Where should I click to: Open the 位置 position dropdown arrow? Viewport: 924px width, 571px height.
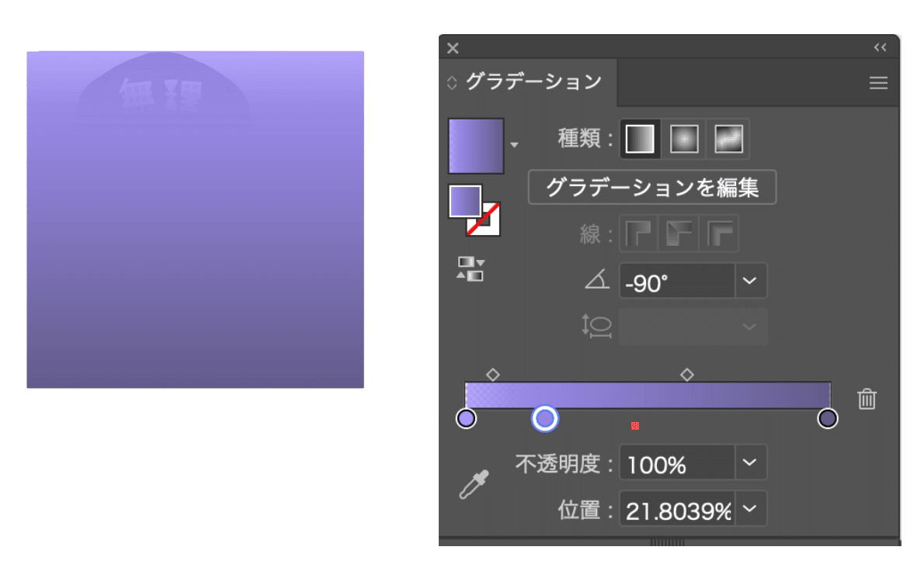coord(749,509)
